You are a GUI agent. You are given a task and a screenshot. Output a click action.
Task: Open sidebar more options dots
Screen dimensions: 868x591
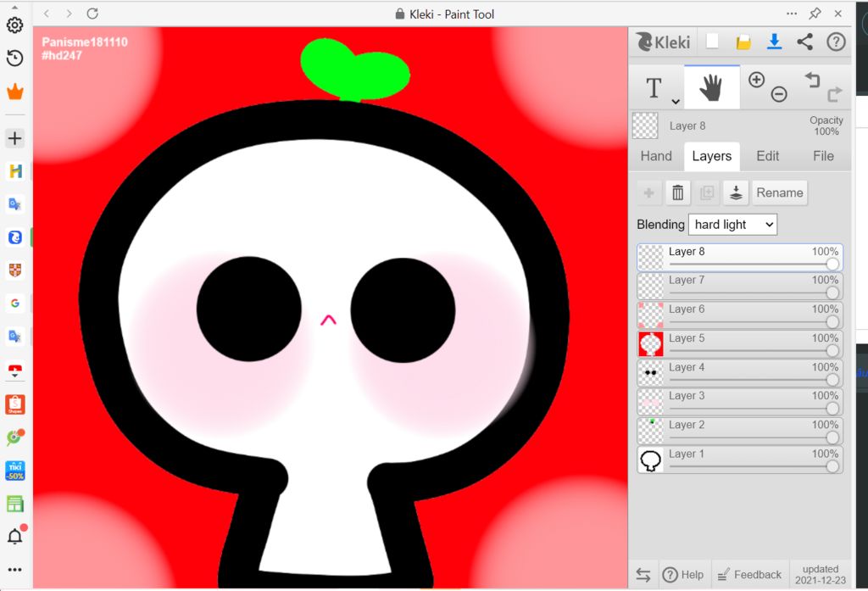pos(15,570)
